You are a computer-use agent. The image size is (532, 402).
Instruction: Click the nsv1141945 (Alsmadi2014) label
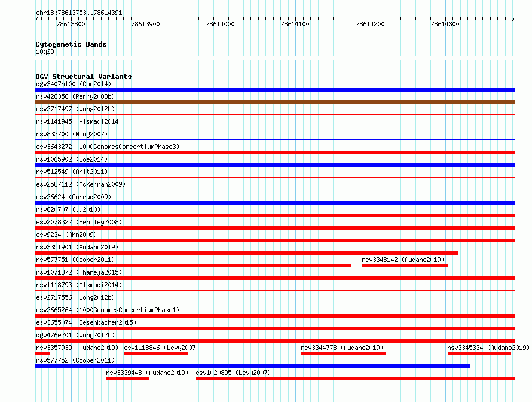pyautogui.click(x=79, y=121)
